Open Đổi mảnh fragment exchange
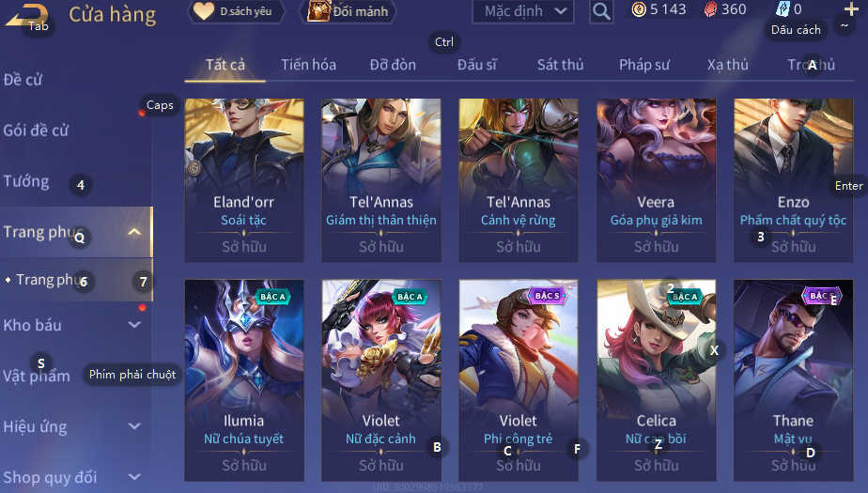Screen dimensions: 868x493 click(349, 11)
